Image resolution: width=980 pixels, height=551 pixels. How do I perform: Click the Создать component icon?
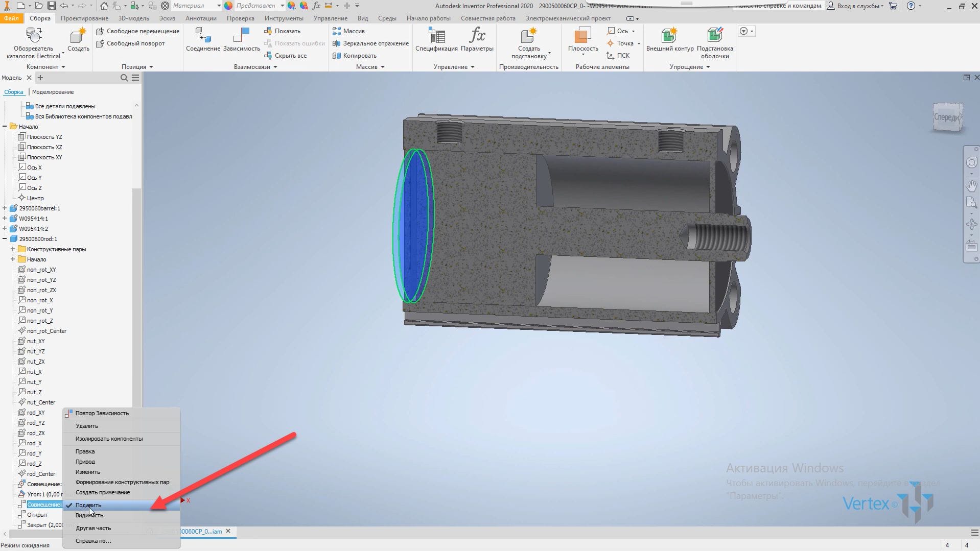pyautogui.click(x=78, y=39)
